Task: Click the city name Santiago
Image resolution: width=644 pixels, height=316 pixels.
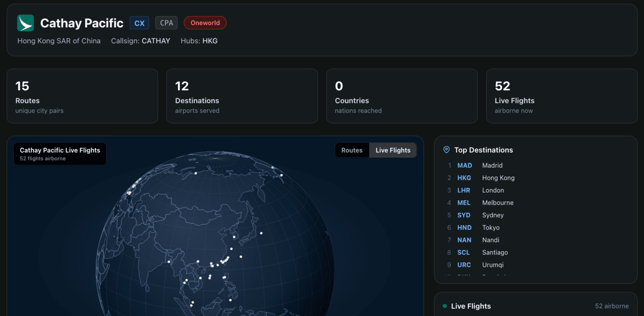Action: 495,252
